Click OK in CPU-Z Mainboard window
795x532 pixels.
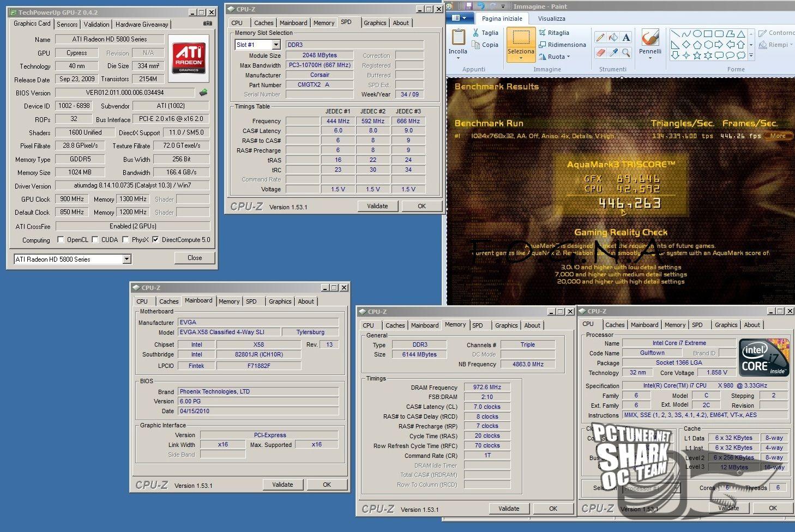[327, 485]
